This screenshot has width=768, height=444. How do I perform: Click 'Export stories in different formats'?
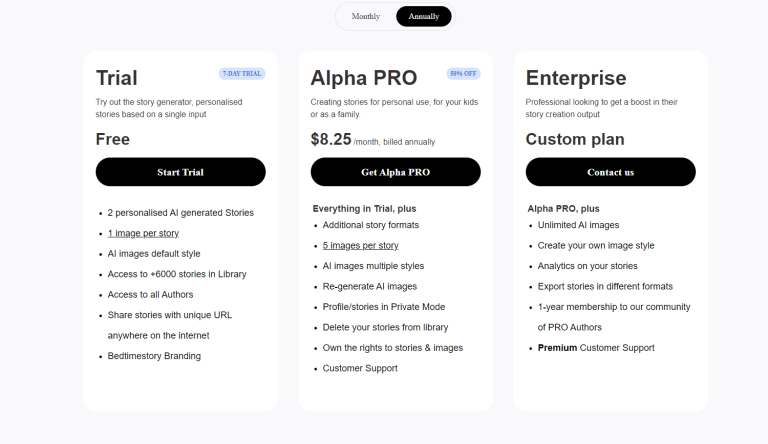coord(607,286)
